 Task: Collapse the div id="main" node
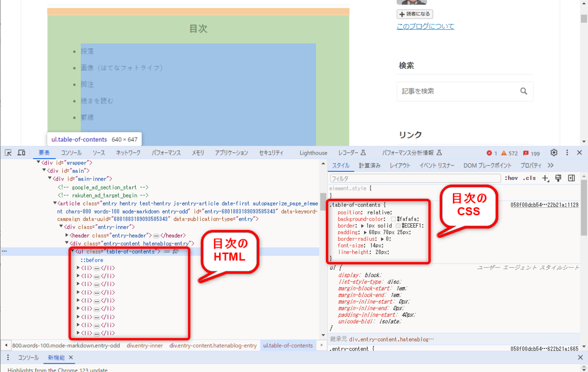pyautogui.click(x=44, y=171)
